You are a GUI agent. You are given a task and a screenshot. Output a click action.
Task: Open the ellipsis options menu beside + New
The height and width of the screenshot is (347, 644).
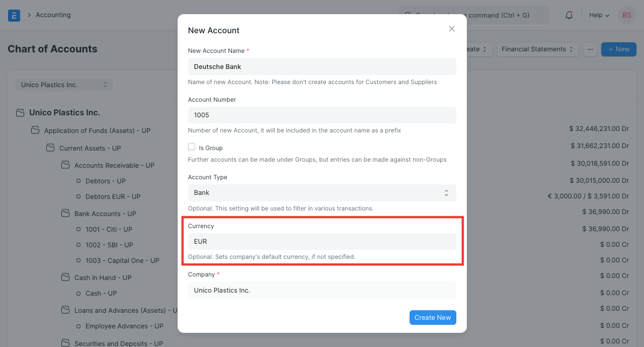click(590, 49)
